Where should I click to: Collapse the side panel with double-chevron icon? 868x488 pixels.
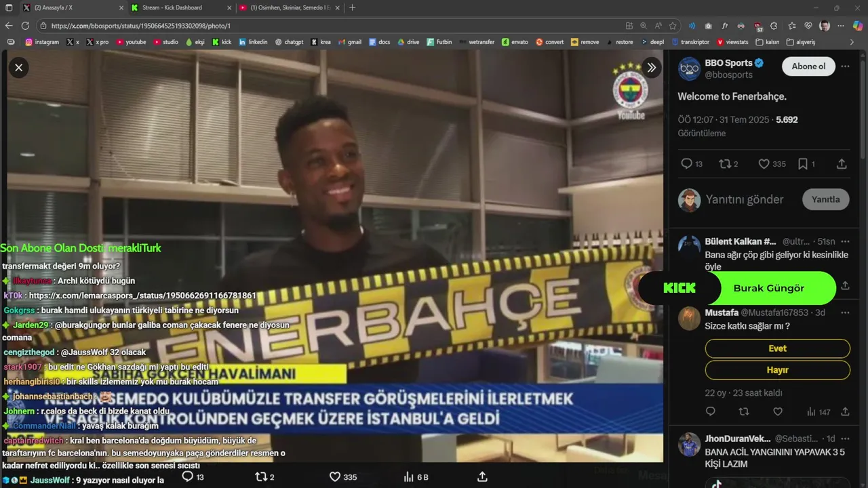651,68
